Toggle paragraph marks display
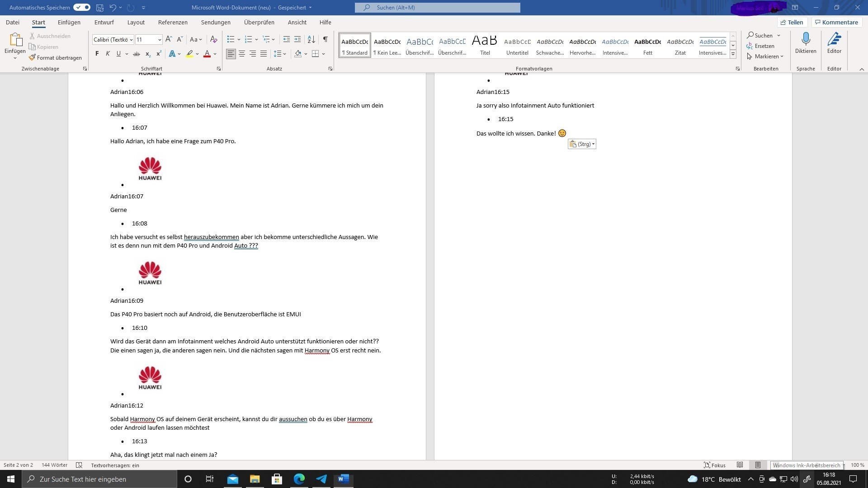The width and height of the screenshot is (868, 488). 325,40
